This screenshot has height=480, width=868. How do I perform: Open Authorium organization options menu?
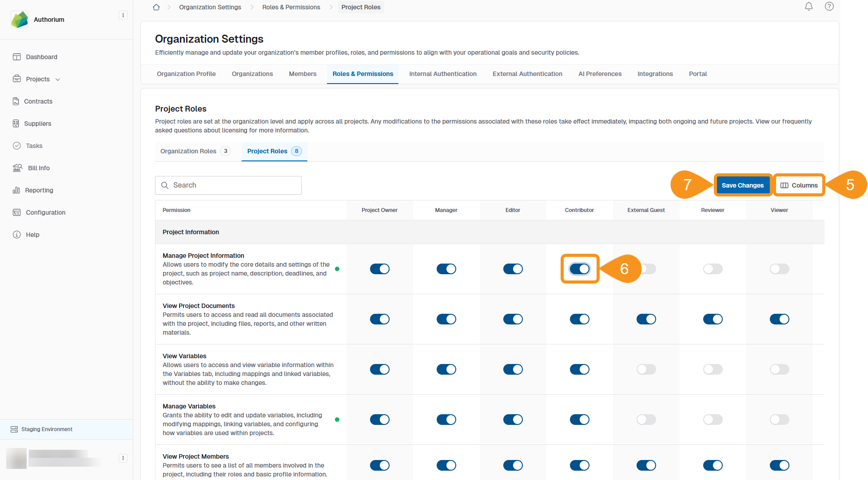(123, 15)
